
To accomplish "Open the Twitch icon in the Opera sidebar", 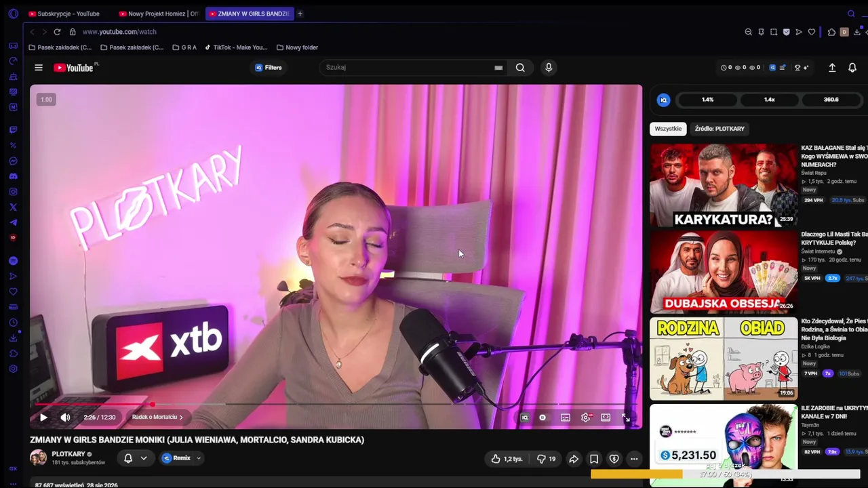I will click(x=13, y=129).
